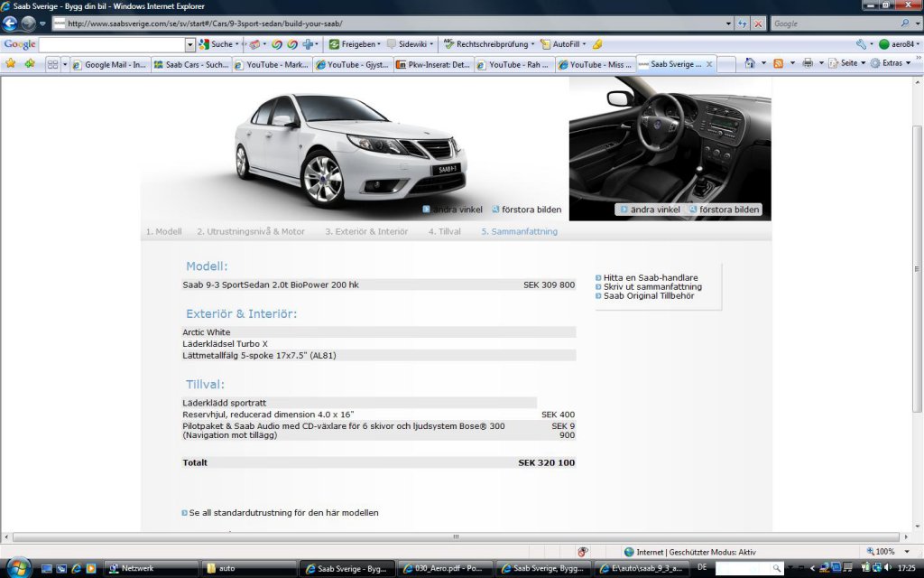Open the IE search provider dropdown arrow
The width and height of the screenshot is (924, 578).
pos(918,23)
